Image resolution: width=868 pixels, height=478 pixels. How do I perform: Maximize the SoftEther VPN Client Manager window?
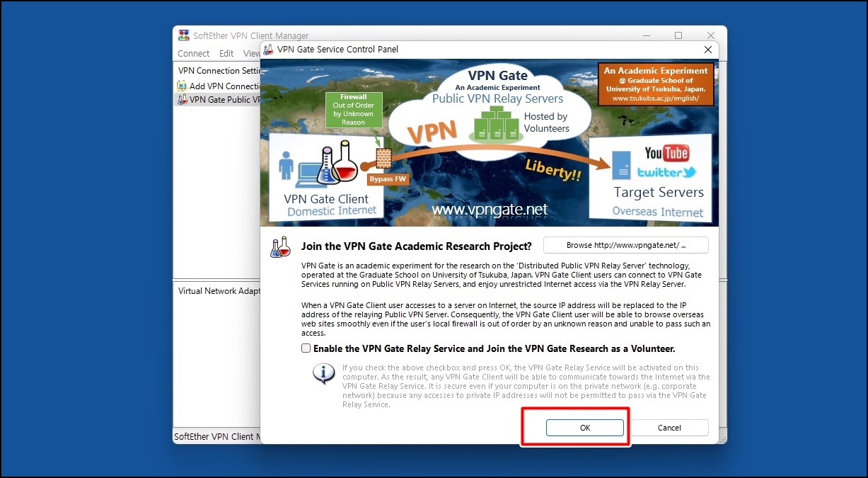[678, 35]
